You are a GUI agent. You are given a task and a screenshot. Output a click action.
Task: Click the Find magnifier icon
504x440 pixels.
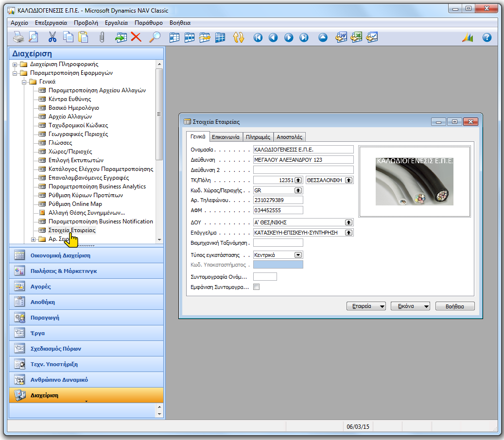(155, 37)
